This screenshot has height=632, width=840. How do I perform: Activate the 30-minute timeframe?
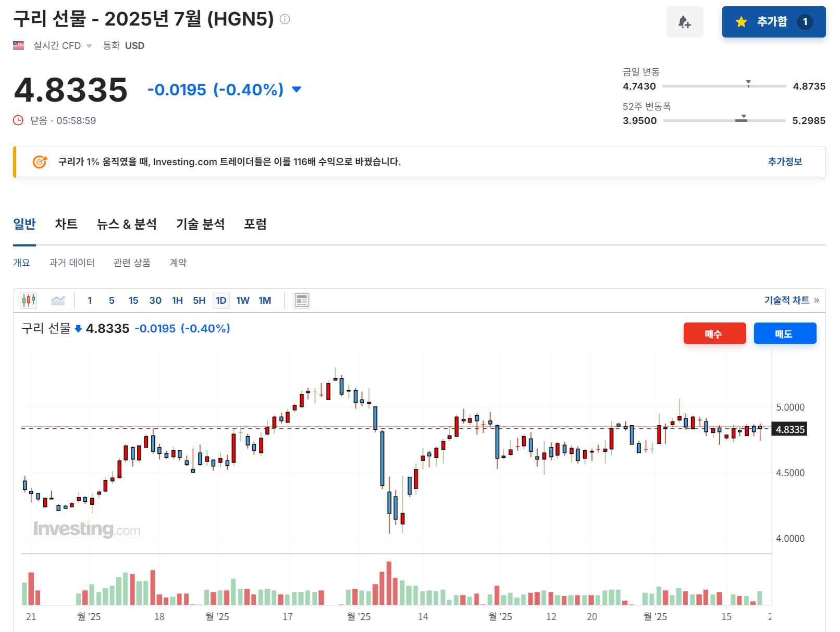coord(155,300)
